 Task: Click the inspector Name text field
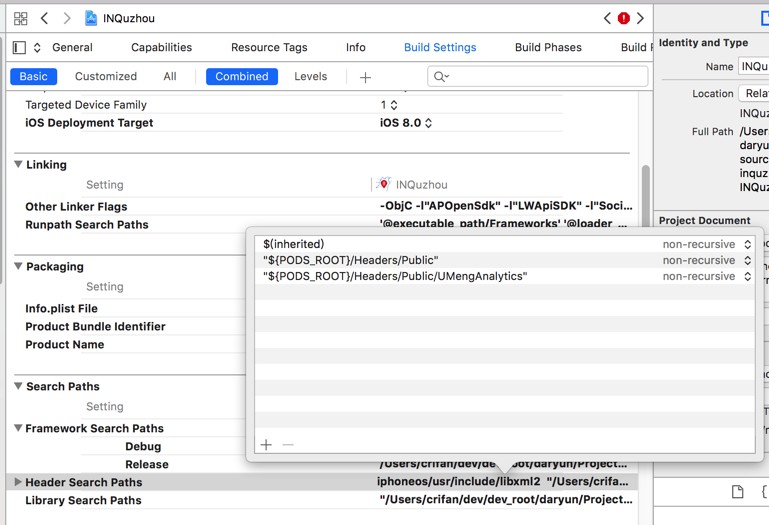click(x=753, y=66)
